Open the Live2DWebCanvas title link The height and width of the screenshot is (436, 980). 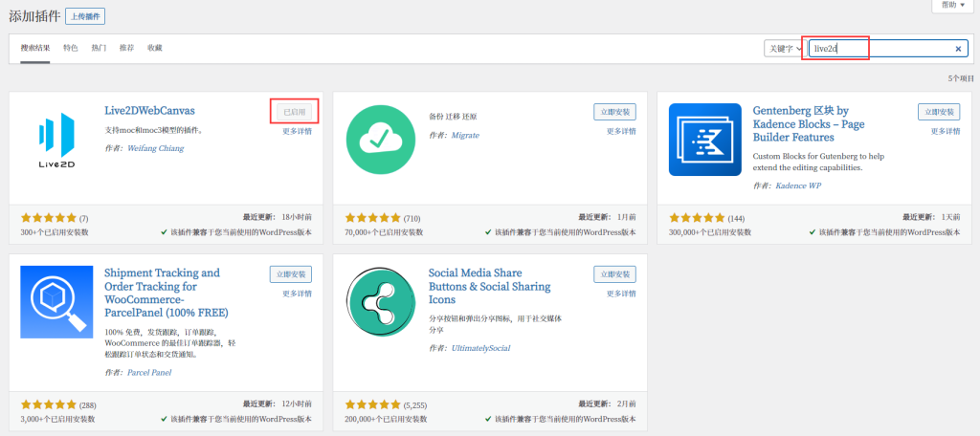[x=149, y=111]
